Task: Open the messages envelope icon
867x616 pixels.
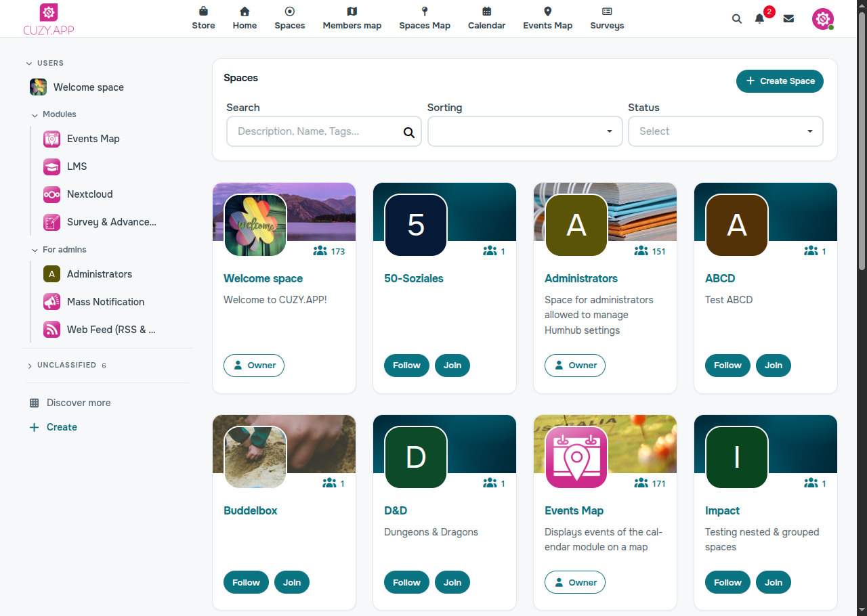Action: click(x=788, y=19)
